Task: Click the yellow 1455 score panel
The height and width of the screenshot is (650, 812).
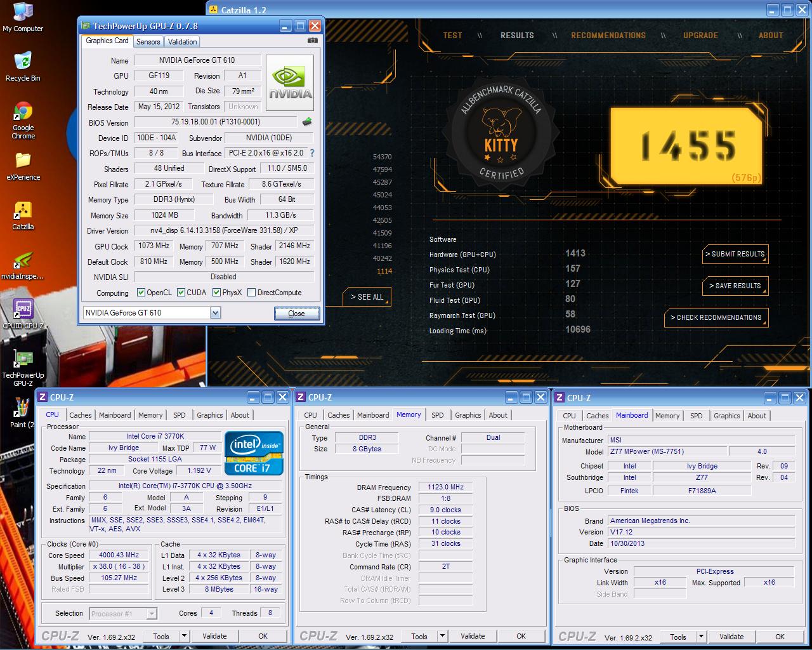Action: (x=686, y=146)
